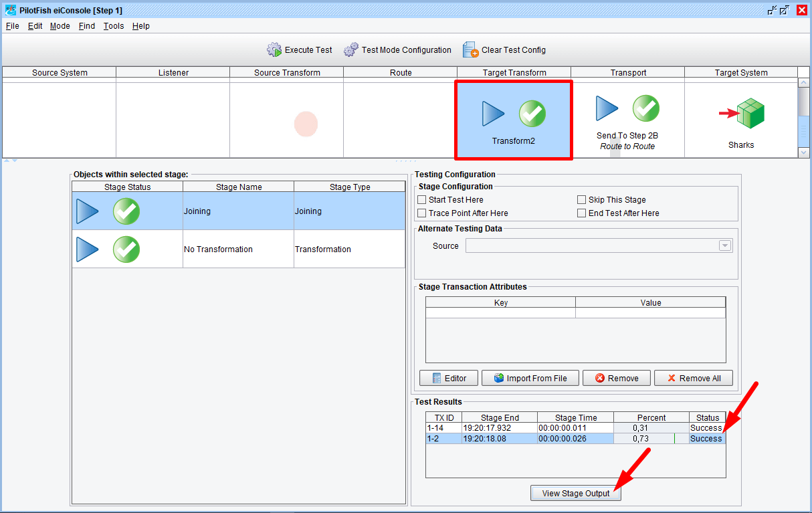Open the Edit menu
Viewport: 812px width, 513px height.
35,26
